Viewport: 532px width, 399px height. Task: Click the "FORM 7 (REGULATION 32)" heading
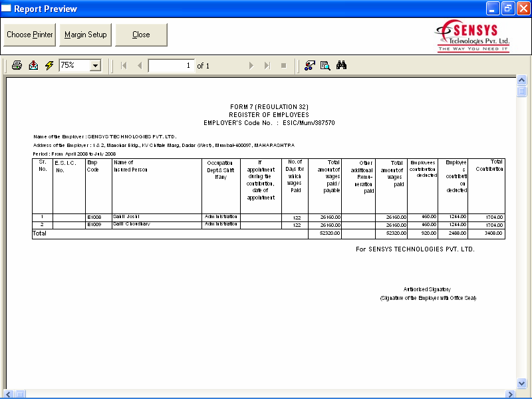pyautogui.click(x=269, y=107)
